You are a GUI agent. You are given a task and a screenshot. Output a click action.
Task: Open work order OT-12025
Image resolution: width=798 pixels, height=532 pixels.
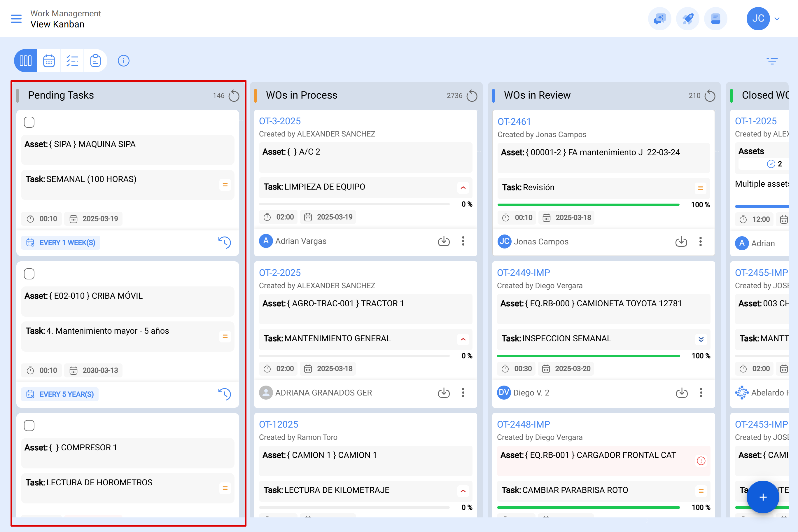279,424
